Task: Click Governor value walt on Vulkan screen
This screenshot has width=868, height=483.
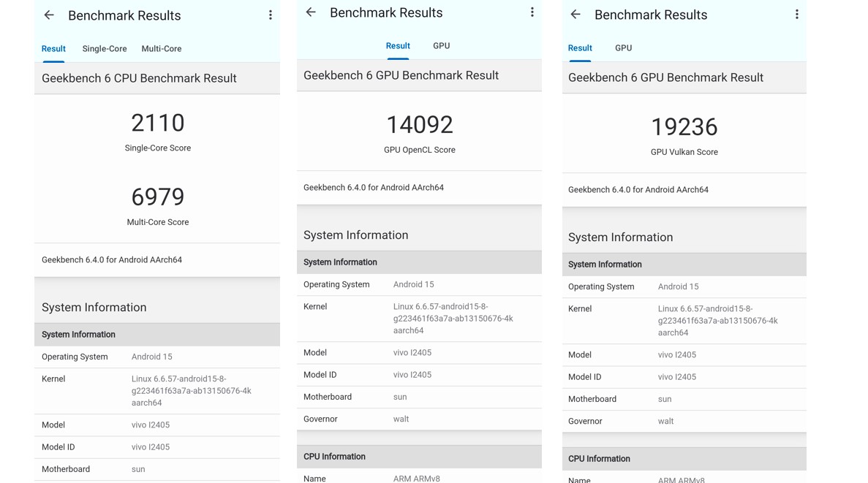Action: pyautogui.click(x=666, y=421)
